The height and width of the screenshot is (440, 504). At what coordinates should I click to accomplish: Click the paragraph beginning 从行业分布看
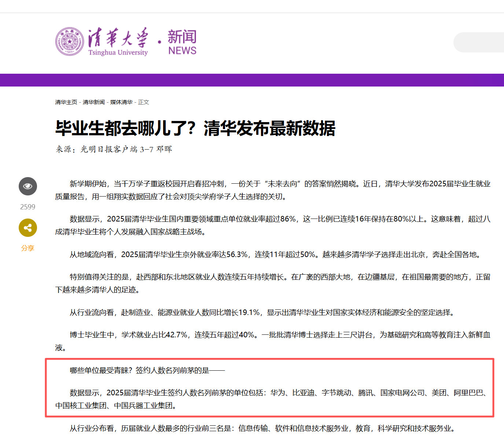click(262, 428)
